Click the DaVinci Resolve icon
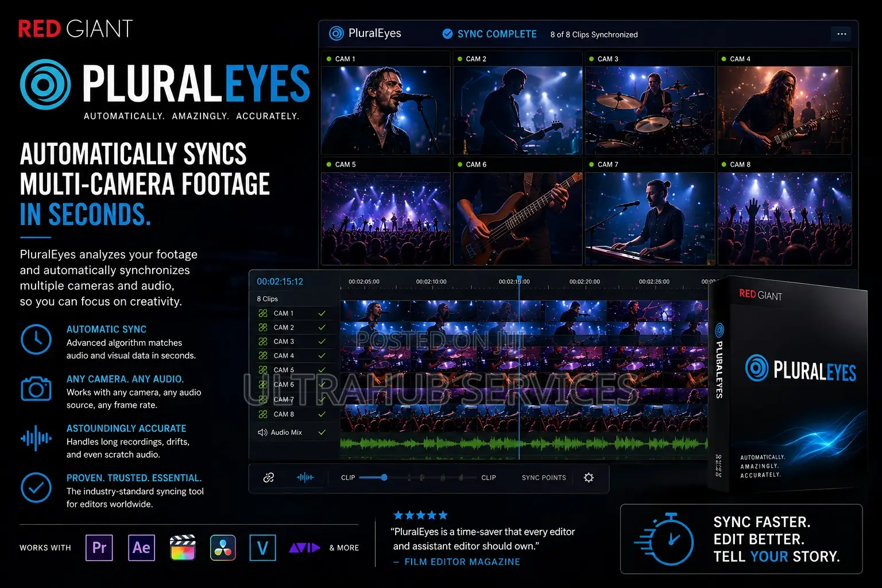 [x=223, y=547]
